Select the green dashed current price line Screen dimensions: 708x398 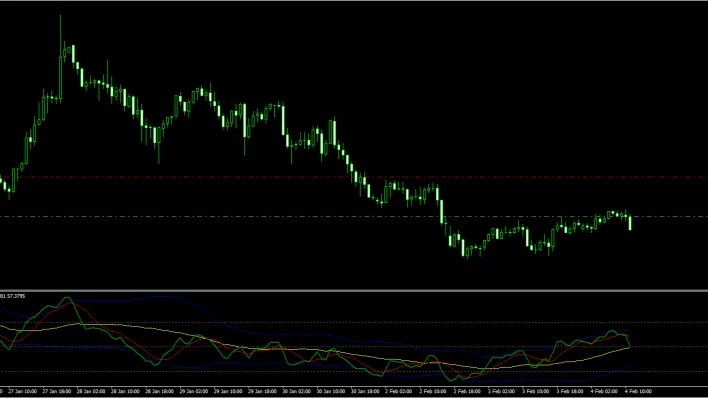[x=354, y=216]
